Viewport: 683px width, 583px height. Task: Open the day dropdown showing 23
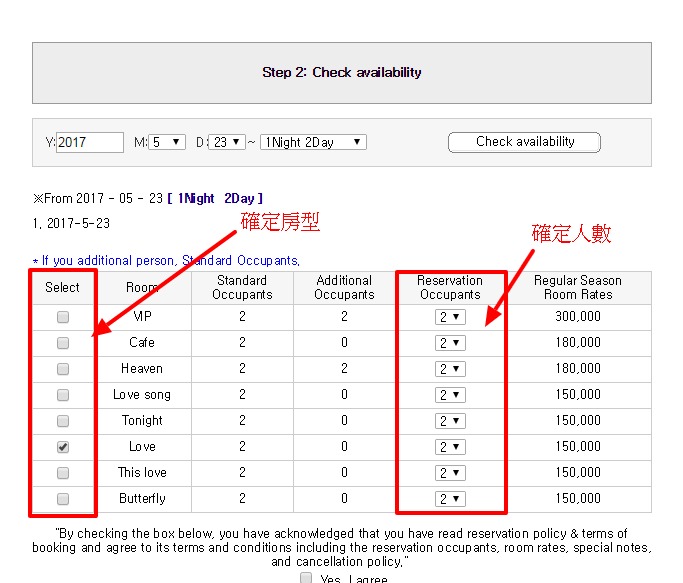tap(227, 142)
